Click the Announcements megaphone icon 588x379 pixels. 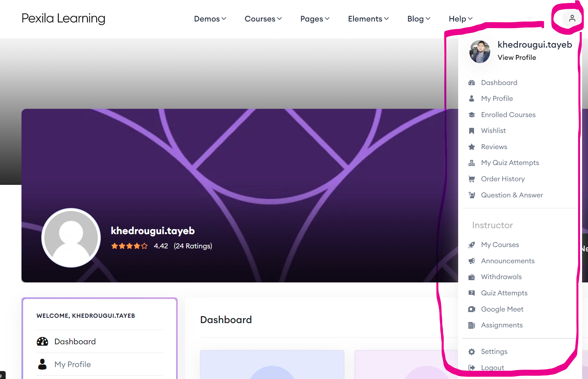tap(472, 261)
